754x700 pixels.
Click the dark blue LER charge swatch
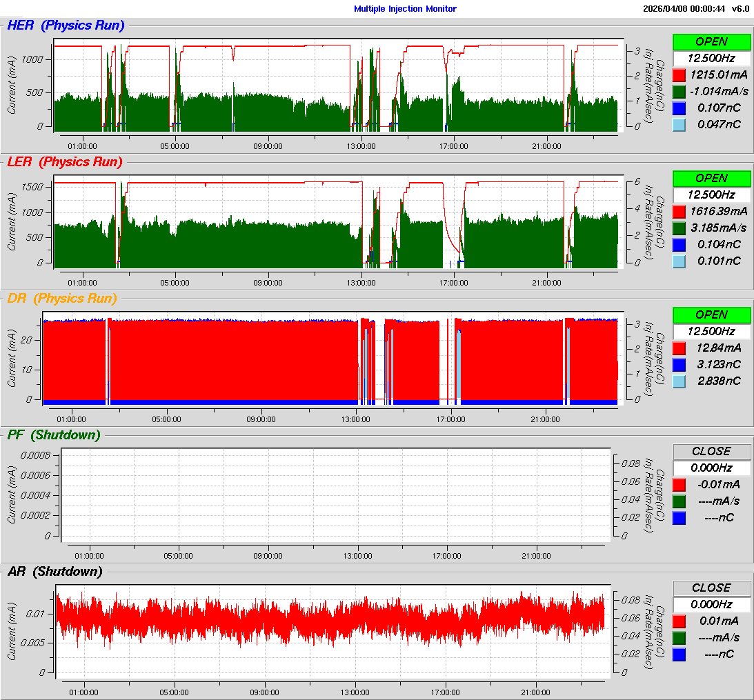click(679, 244)
